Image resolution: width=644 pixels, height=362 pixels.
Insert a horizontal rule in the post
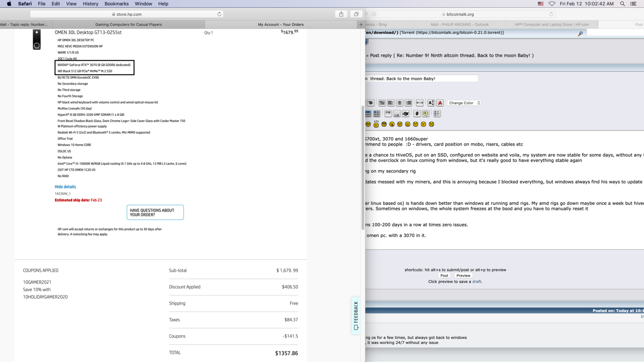(420, 103)
